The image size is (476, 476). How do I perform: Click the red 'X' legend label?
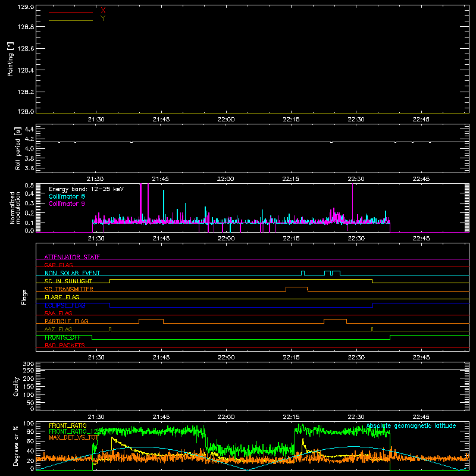(103, 11)
